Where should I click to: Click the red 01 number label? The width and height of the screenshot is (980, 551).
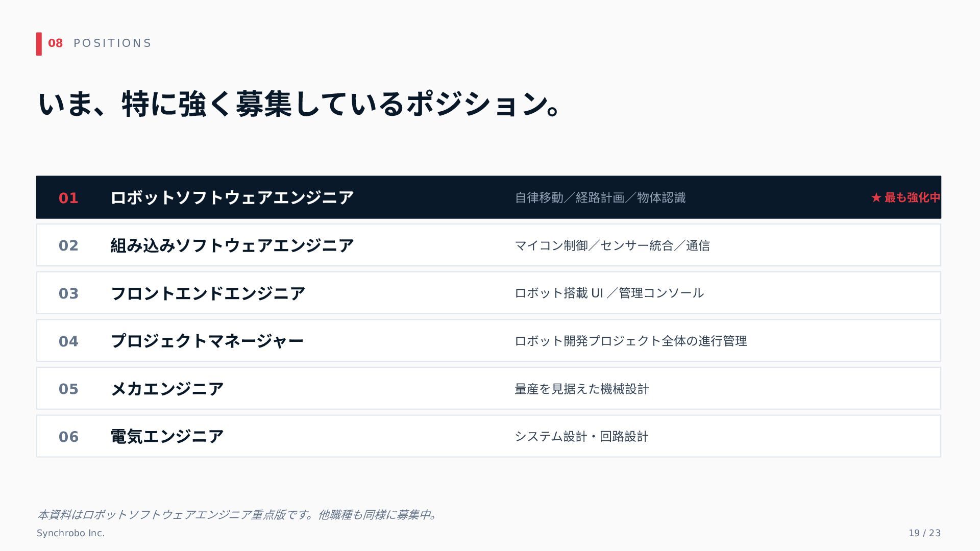pos(68,198)
